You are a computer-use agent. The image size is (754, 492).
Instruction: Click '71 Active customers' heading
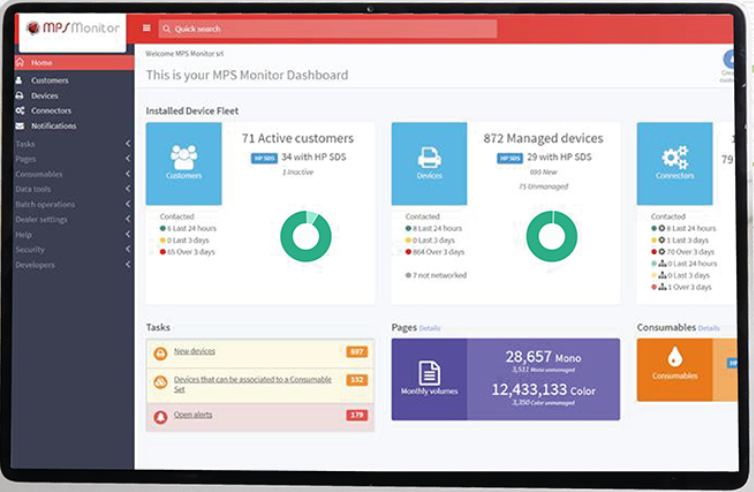click(298, 139)
